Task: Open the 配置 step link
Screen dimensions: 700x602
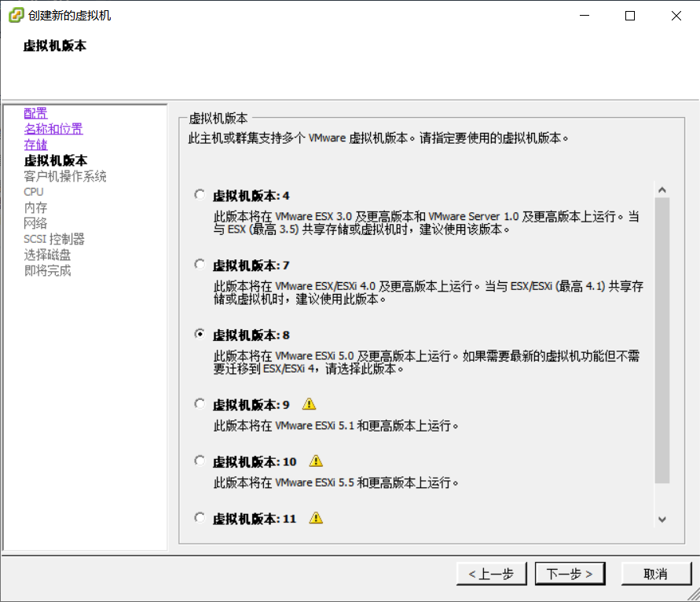Action: [x=35, y=113]
